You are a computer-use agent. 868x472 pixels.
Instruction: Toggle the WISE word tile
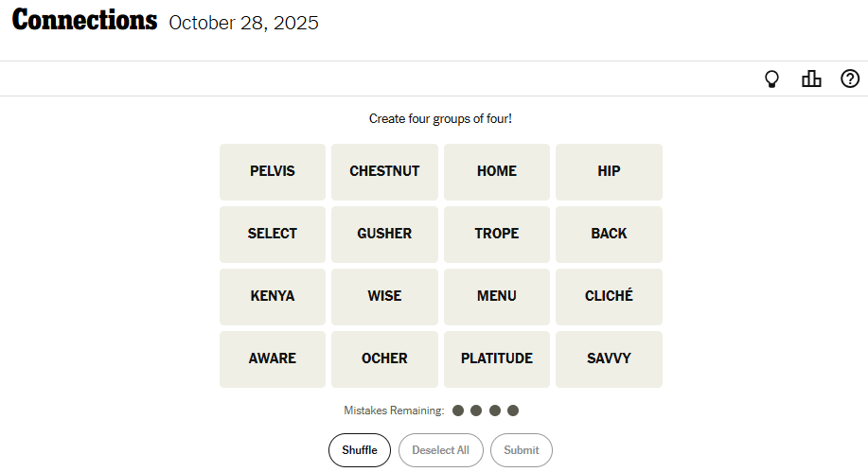click(384, 296)
